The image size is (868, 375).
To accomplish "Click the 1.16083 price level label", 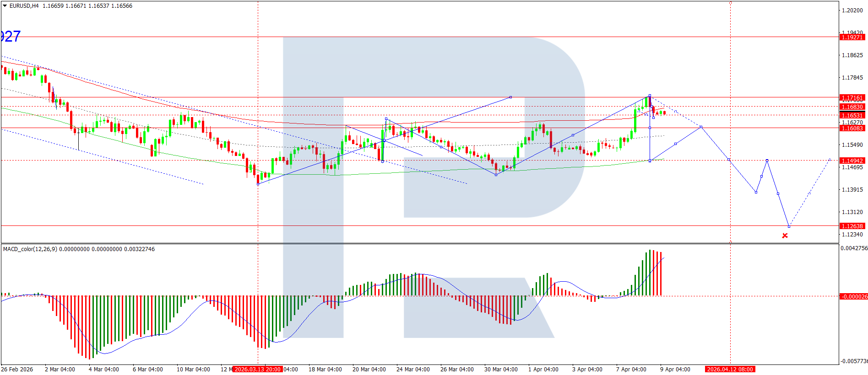I will click(852, 128).
